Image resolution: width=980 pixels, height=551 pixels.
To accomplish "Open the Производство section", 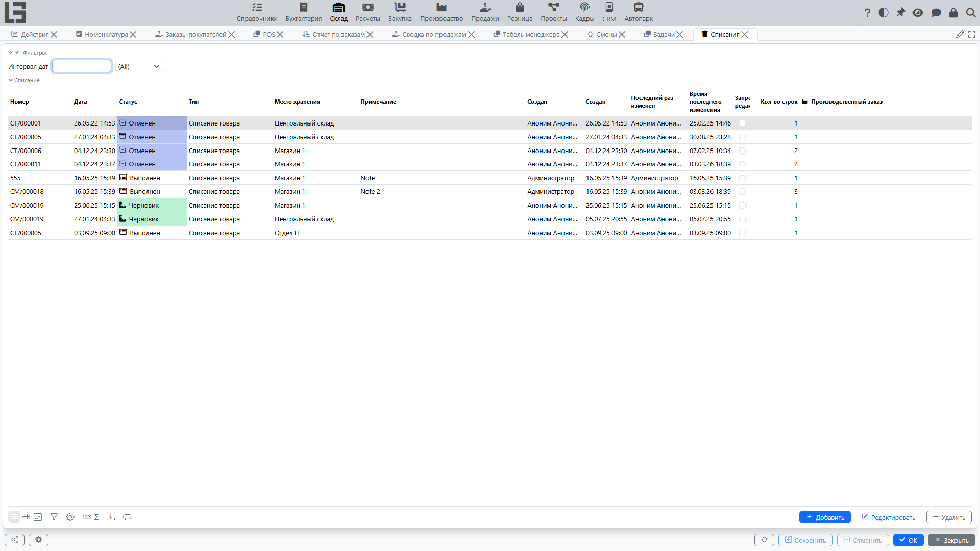I will pyautogui.click(x=442, y=12).
